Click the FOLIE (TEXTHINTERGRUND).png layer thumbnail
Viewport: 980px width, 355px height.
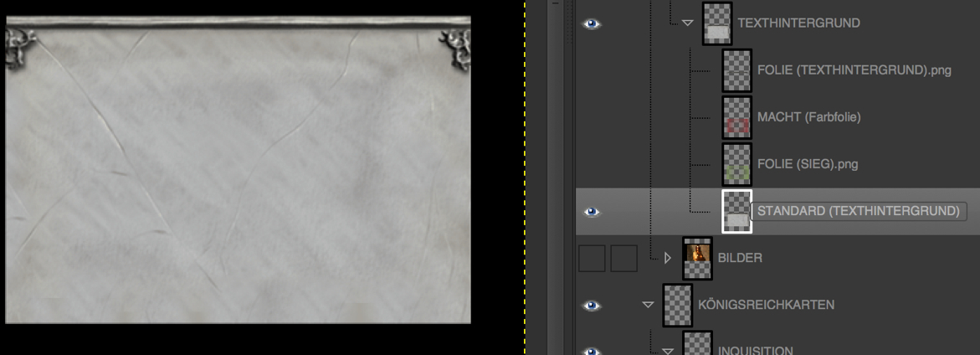736,70
